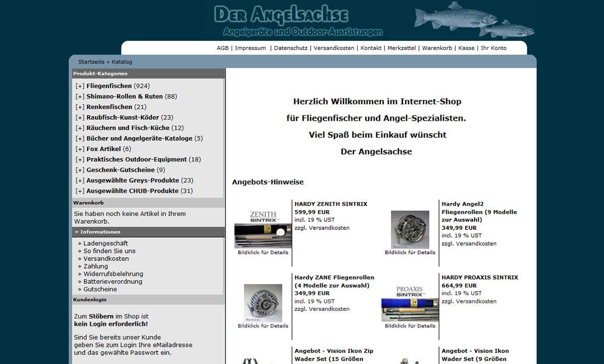604x364 pixels.
Task: Open the AGB page
Action: (x=222, y=48)
